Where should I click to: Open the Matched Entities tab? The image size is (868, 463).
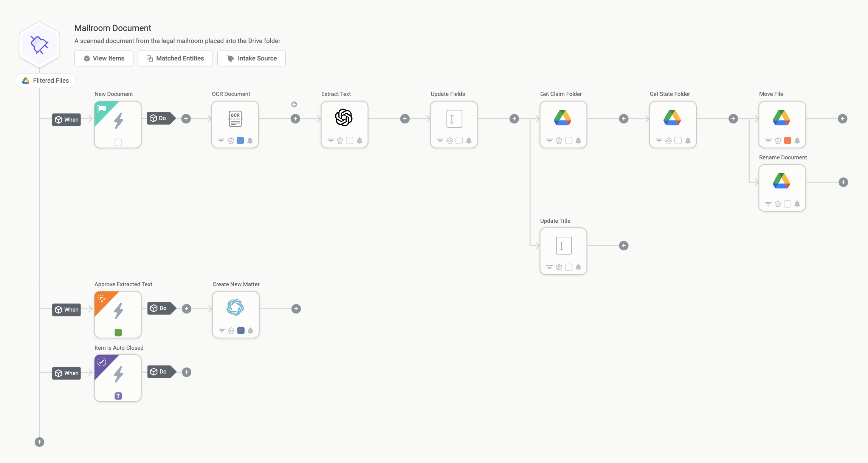(175, 58)
